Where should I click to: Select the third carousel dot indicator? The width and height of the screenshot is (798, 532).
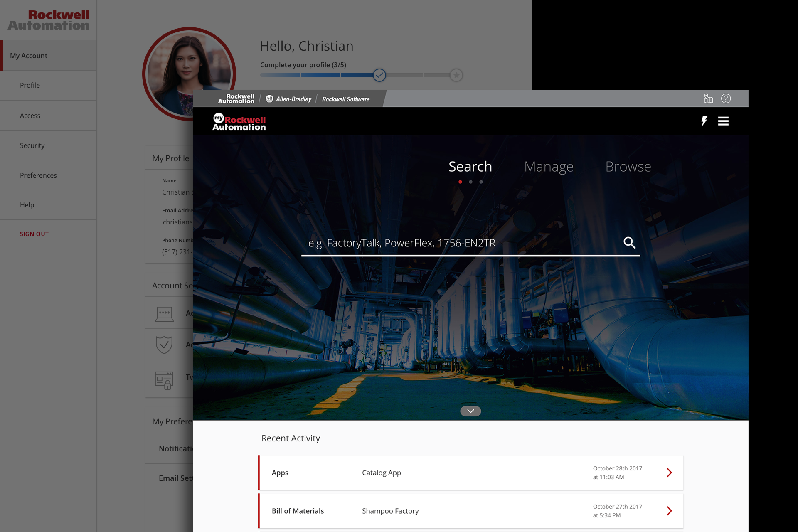coord(481,182)
